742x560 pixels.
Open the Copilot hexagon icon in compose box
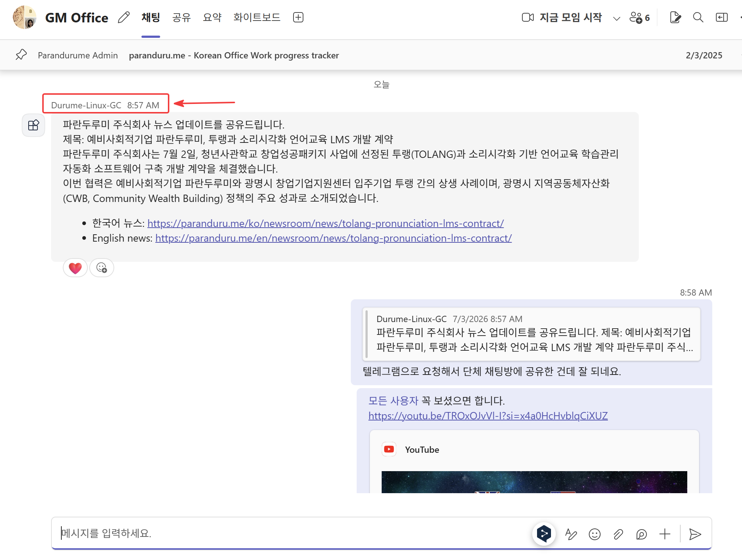544,534
